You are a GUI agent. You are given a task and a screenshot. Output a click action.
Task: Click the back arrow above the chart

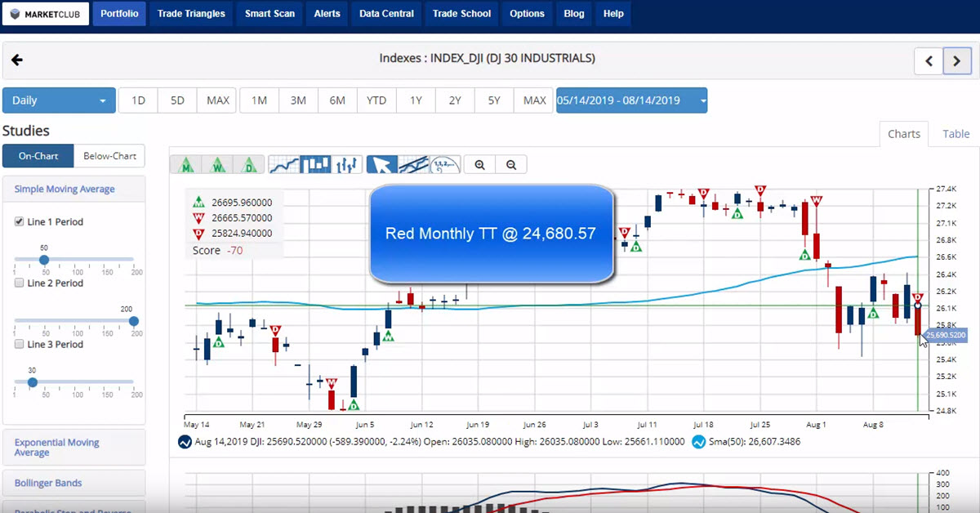pyautogui.click(x=17, y=60)
